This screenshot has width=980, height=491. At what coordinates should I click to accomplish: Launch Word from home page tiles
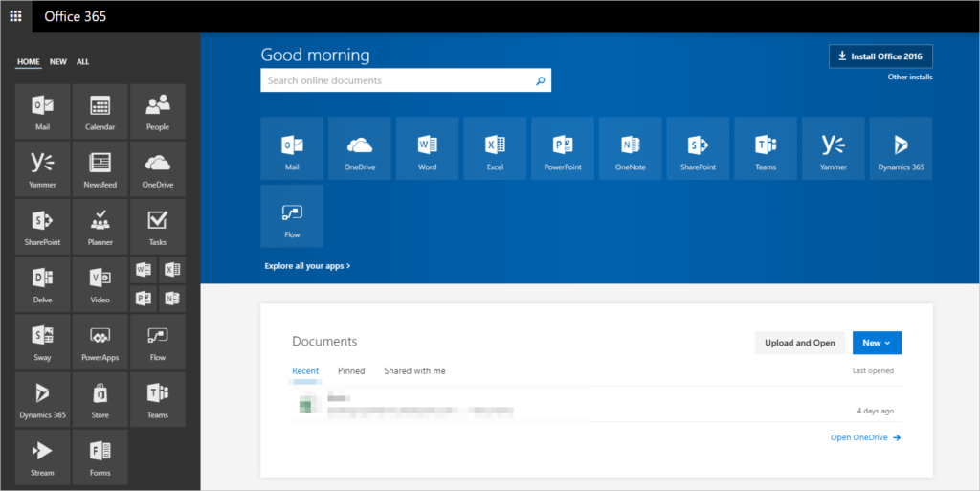428,148
